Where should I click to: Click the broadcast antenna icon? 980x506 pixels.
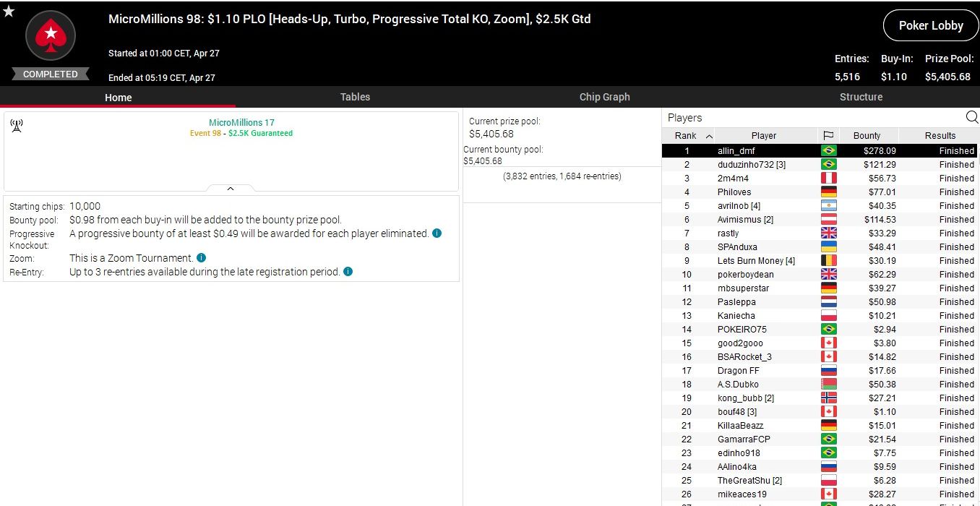click(17, 126)
